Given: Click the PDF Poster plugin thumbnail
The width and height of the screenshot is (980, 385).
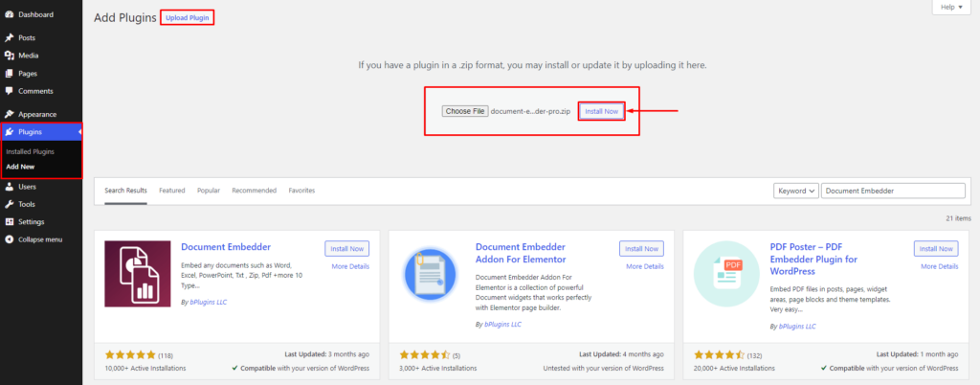Looking at the screenshot, I should pyautogui.click(x=726, y=274).
